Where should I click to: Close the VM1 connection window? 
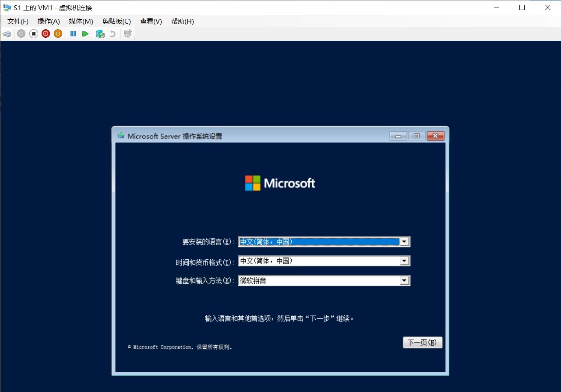[x=548, y=7]
